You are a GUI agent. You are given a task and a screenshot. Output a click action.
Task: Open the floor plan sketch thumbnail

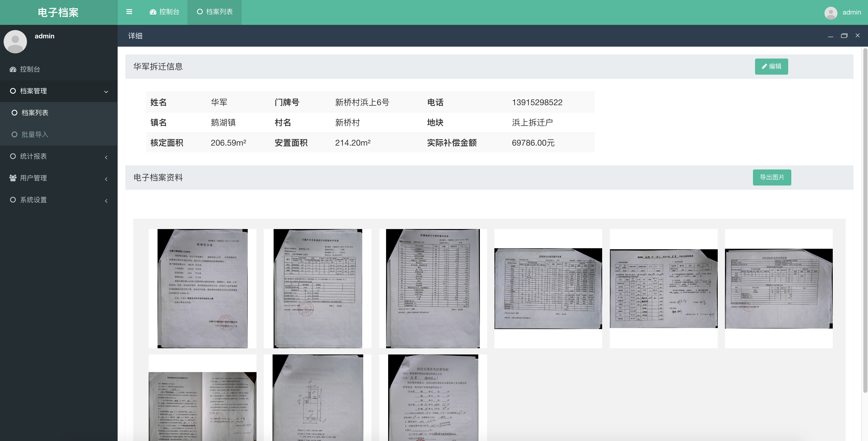click(318, 397)
